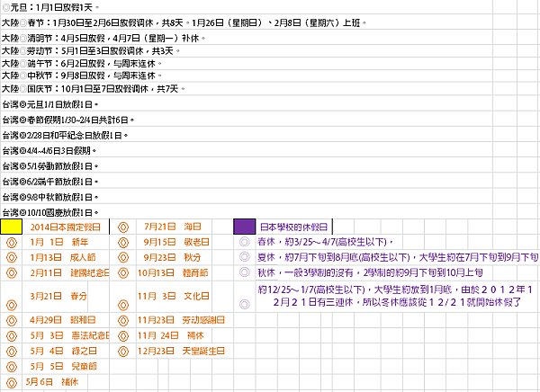Select the circle bullet before 12月23日 天皇誕生日
The width and height of the screenshot is (540, 392).
123,352
